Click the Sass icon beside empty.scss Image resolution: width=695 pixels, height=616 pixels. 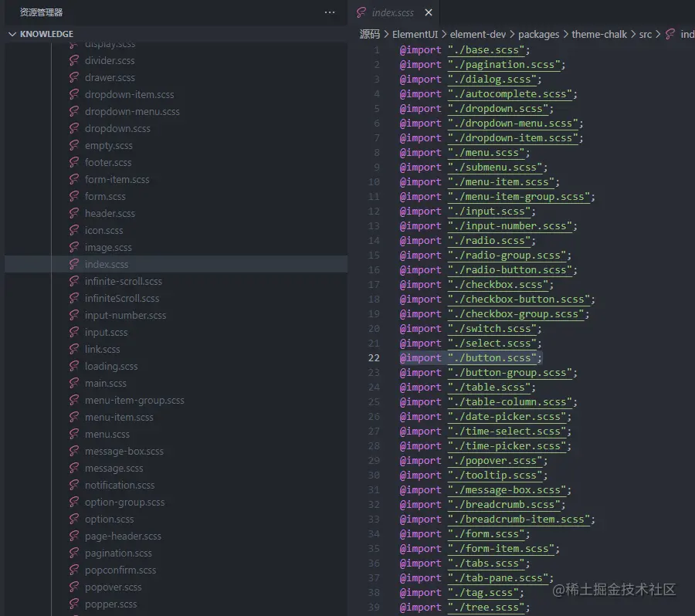(74, 145)
